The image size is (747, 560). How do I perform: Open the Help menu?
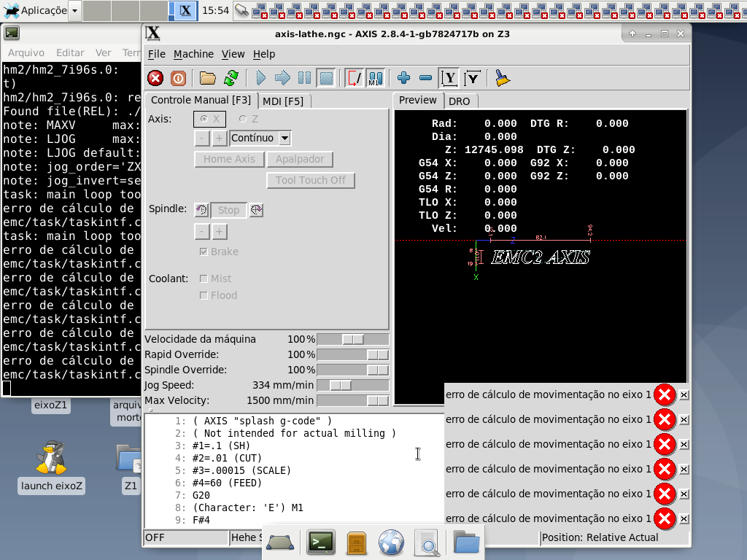pos(264,54)
